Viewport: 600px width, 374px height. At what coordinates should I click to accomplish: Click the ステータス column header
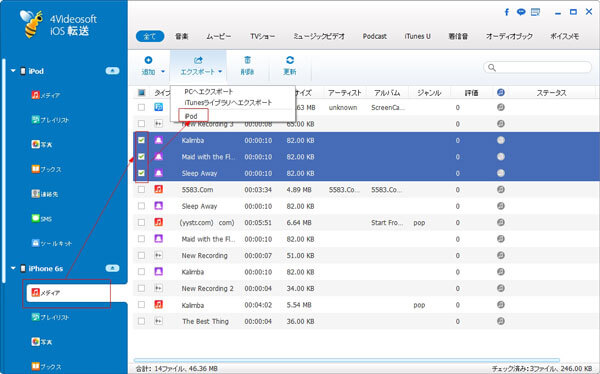[551, 93]
